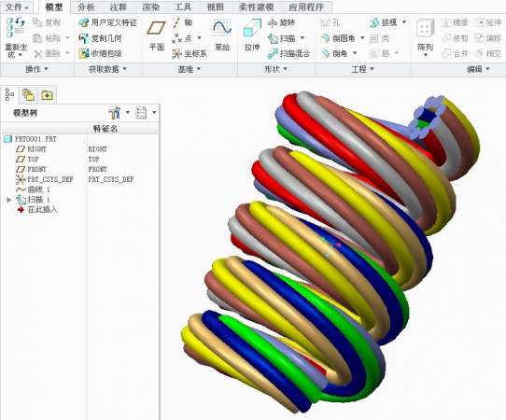Select the 延伸 (Extend) tool
506x420 pixels.
[488, 22]
